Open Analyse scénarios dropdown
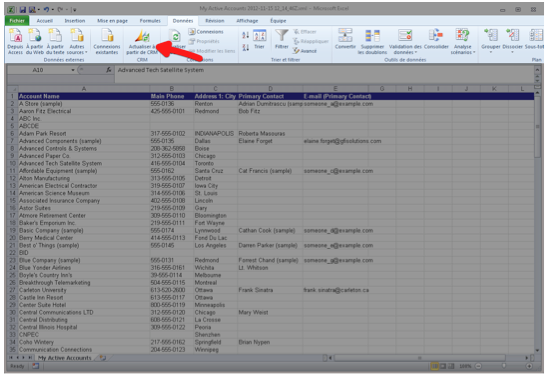 tap(463, 42)
